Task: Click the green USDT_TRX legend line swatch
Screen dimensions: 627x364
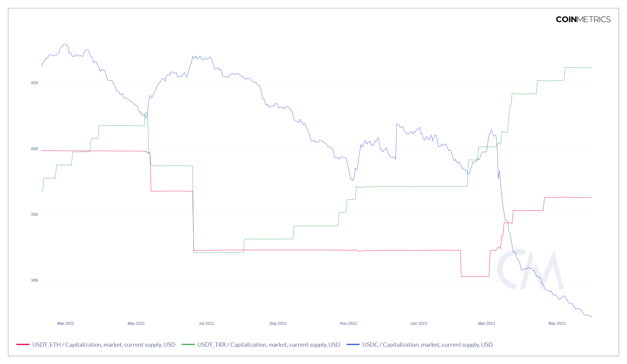Action: click(x=188, y=345)
